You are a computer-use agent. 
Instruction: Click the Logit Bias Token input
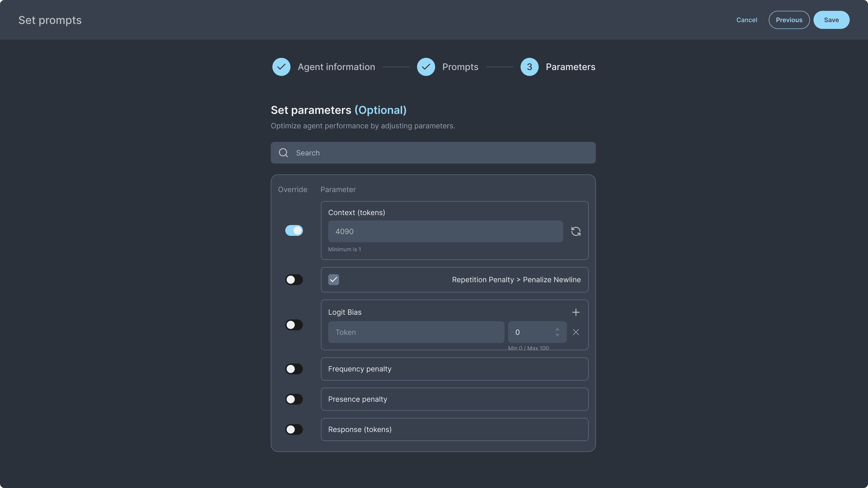click(x=416, y=332)
